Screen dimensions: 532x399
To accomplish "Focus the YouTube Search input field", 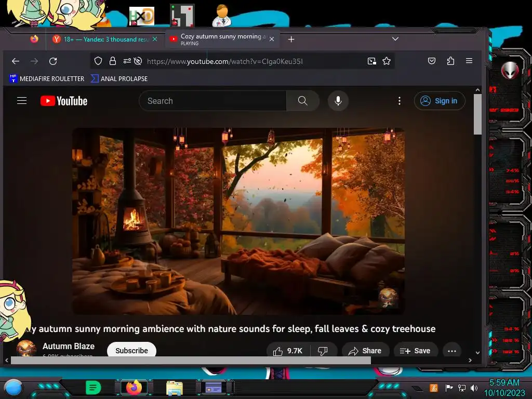I will [212, 101].
